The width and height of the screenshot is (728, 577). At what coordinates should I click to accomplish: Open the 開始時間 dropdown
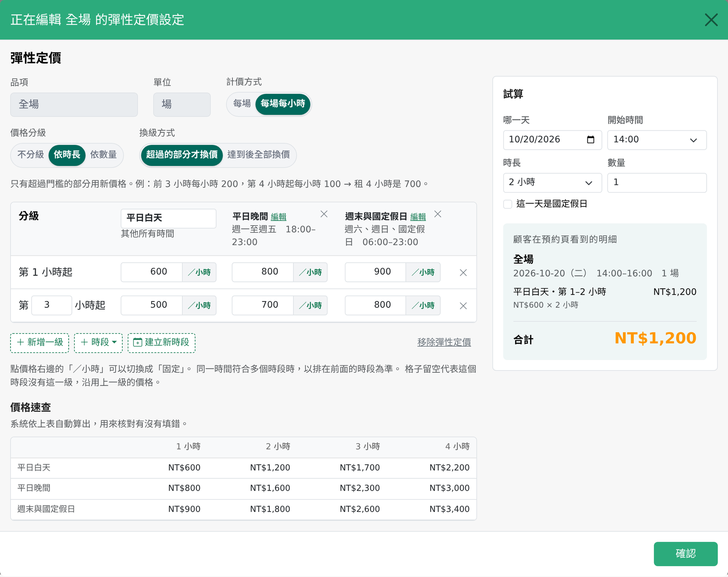pyautogui.click(x=657, y=140)
